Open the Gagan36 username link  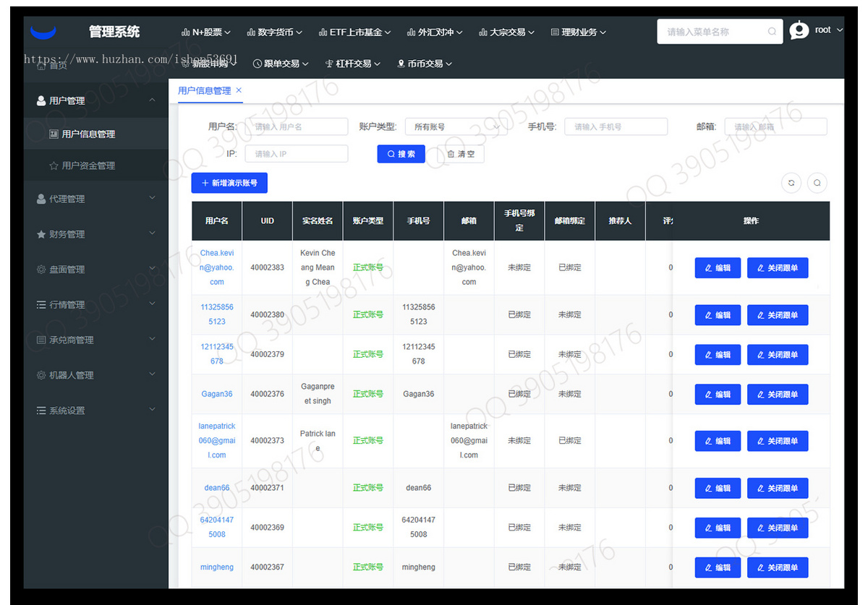pos(217,394)
